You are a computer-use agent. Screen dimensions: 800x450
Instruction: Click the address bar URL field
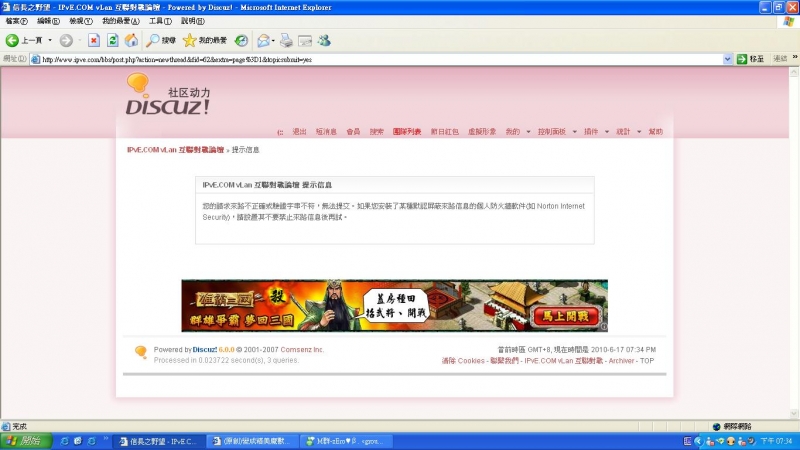[380, 59]
